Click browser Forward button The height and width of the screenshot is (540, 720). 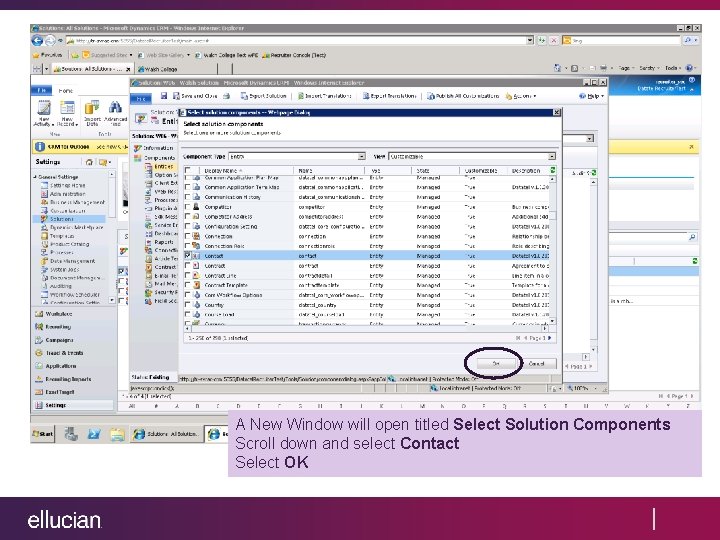[x=50, y=41]
